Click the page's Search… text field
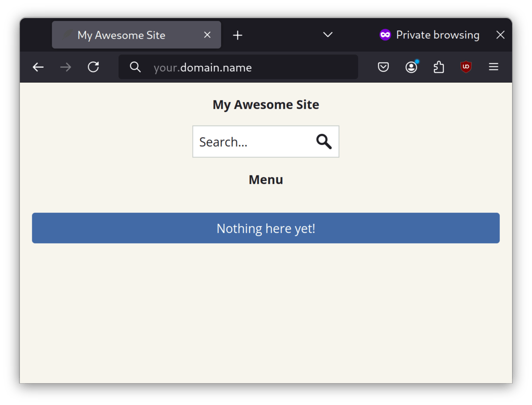This screenshot has width=532, height=405. click(253, 142)
